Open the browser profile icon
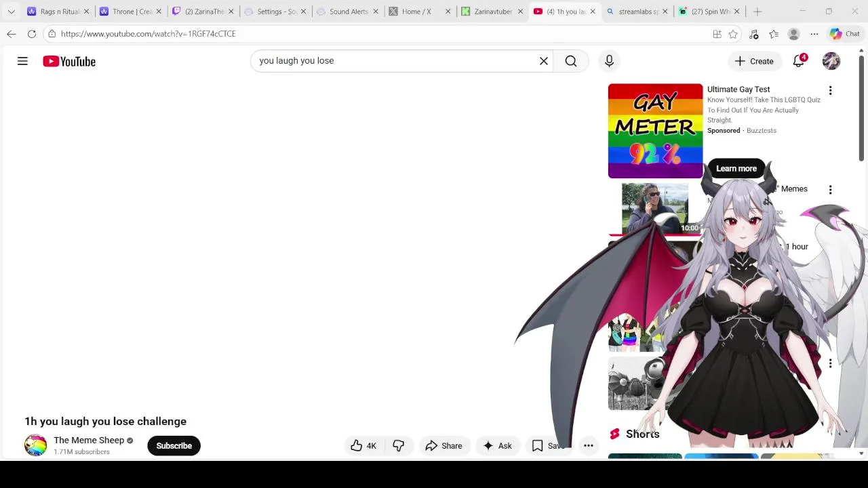The height and width of the screenshot is (488, 868). [x=793, y=34]
